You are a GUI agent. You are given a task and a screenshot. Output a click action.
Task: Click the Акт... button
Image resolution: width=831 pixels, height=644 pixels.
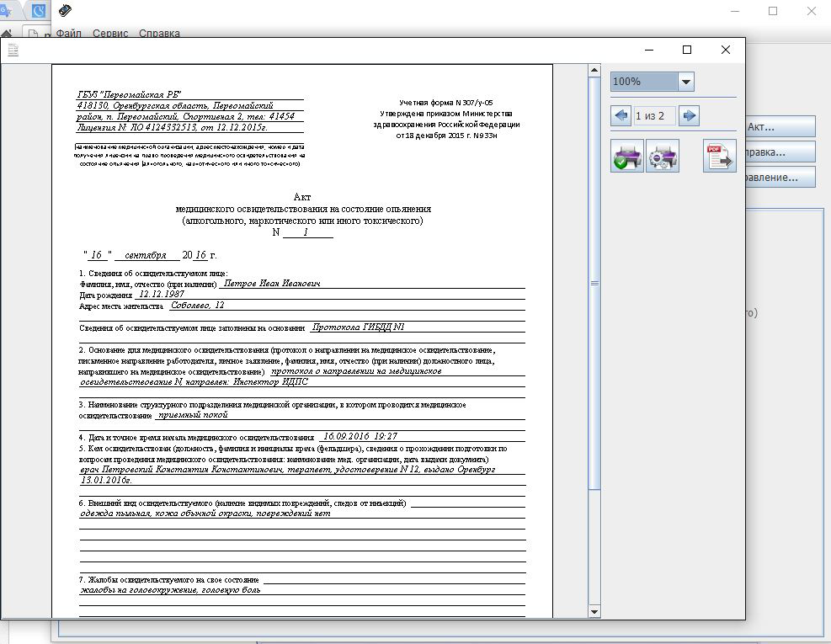(780, 127)
